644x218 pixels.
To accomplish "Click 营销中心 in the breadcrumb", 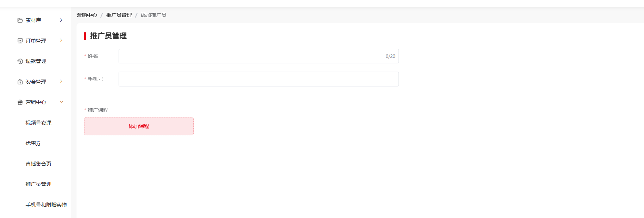I will 87,15.
